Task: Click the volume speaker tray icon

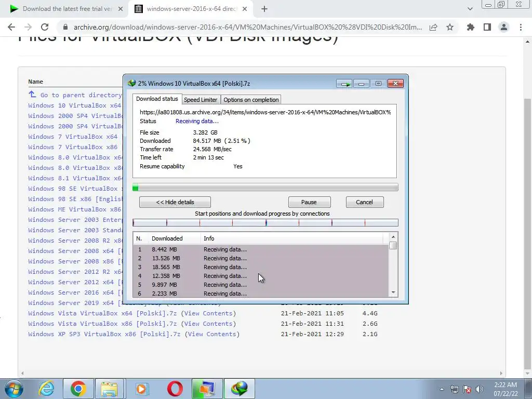Action: 480,390
